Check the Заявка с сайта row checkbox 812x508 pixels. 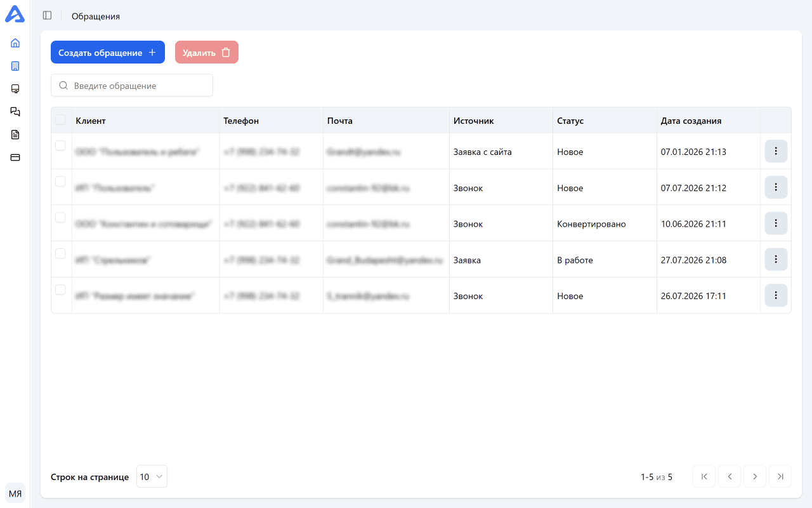[x=60, y=145]
